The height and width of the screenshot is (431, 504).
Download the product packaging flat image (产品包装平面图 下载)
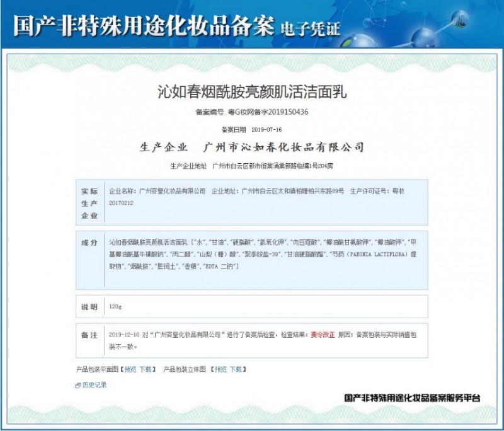[x=146, y=369]
